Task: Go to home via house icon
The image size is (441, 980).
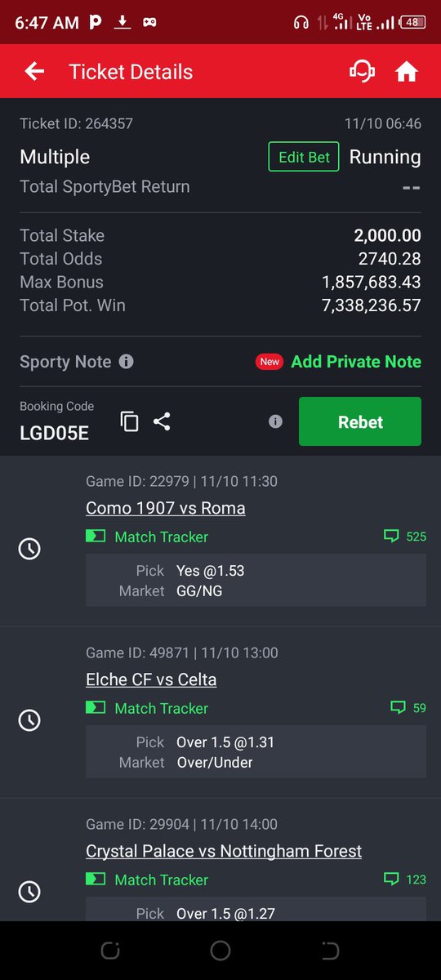Action: 406,72
